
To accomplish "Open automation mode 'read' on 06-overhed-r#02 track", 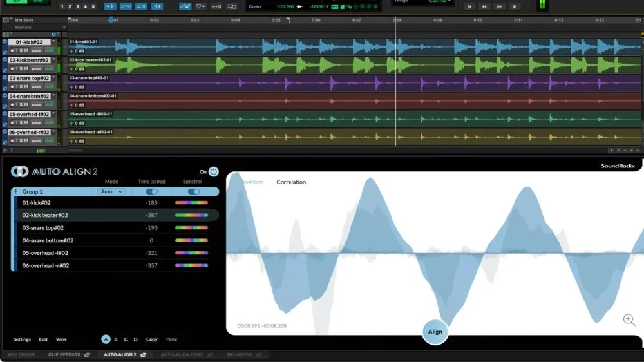I will pos(50,141).
